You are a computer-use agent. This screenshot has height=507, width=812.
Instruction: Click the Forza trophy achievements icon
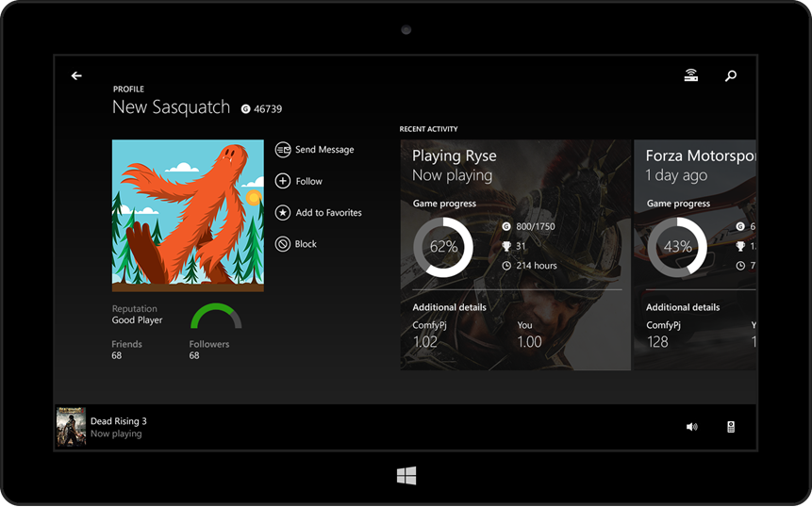pos(740,246)
